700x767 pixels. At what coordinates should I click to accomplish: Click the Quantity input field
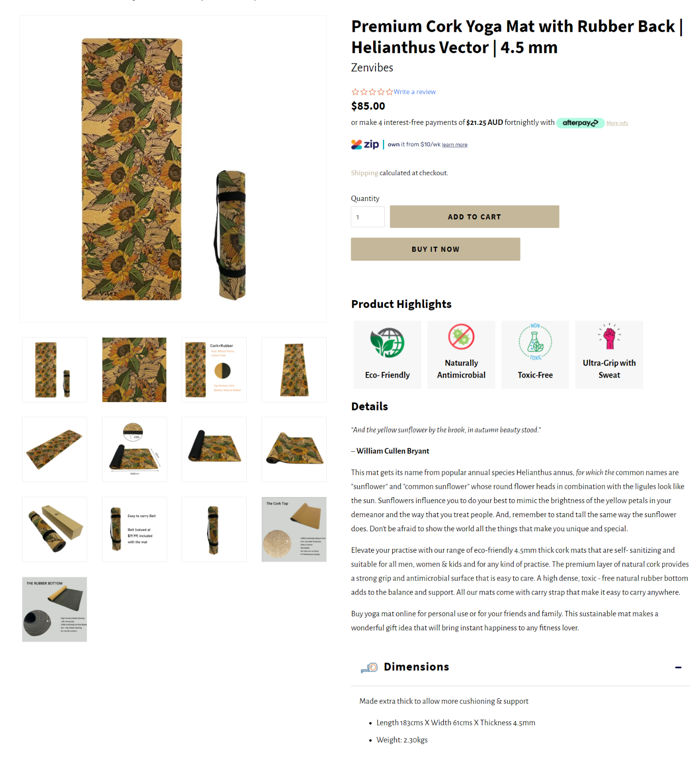[368, 217]
